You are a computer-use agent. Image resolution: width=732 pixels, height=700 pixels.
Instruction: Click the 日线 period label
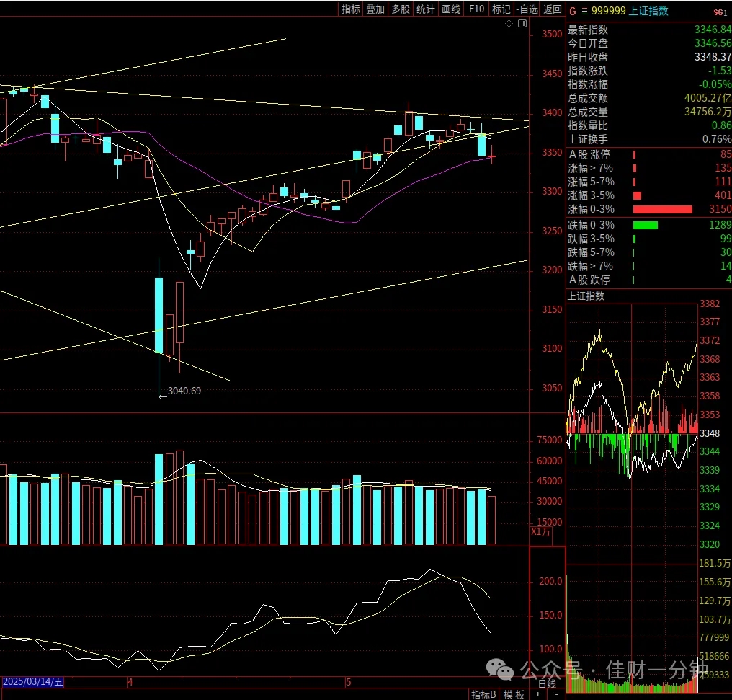coord(547,683)
